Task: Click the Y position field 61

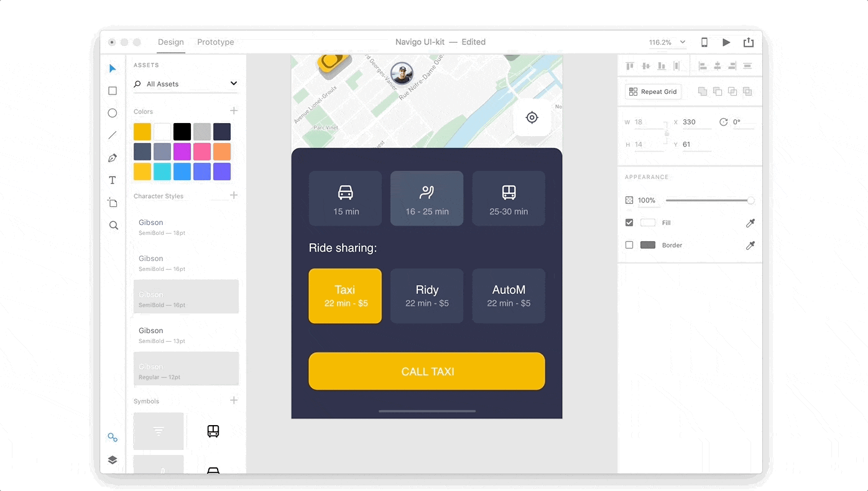Action: click(x=696, y=145)
